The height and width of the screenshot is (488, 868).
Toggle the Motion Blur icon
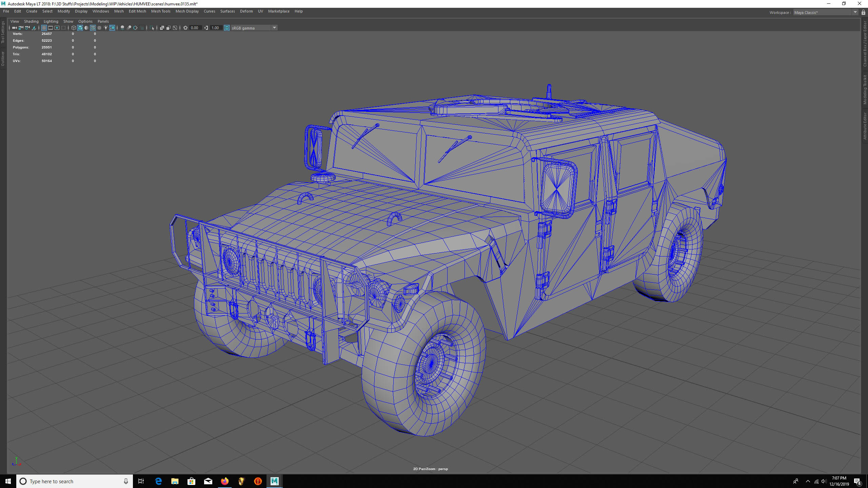tap(129, 28)
